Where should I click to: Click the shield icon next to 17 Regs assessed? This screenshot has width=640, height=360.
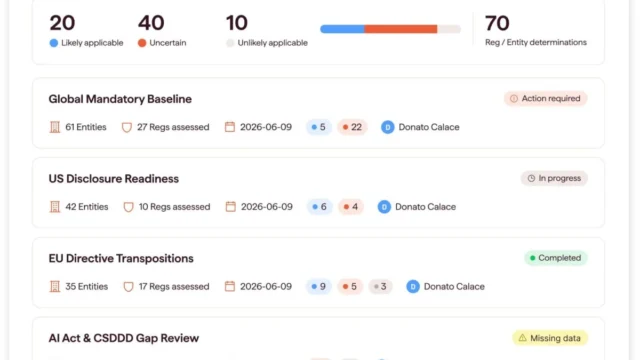click(x=128, y=287)
